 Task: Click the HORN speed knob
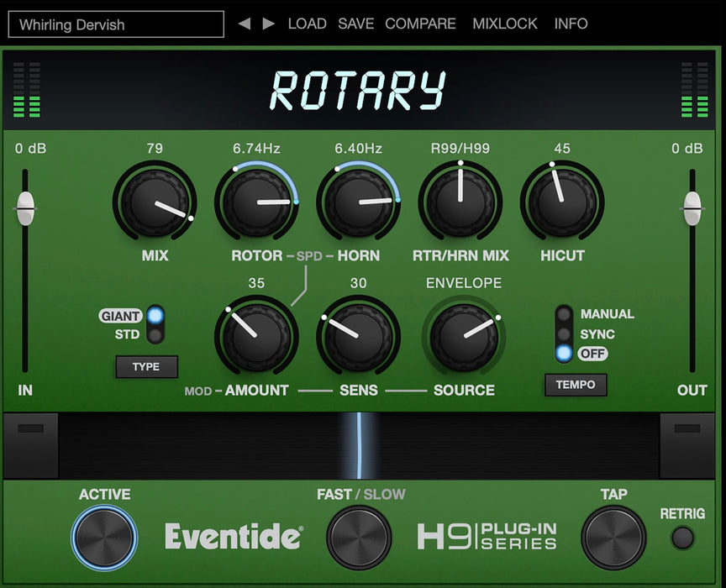[x=358, y=202]
